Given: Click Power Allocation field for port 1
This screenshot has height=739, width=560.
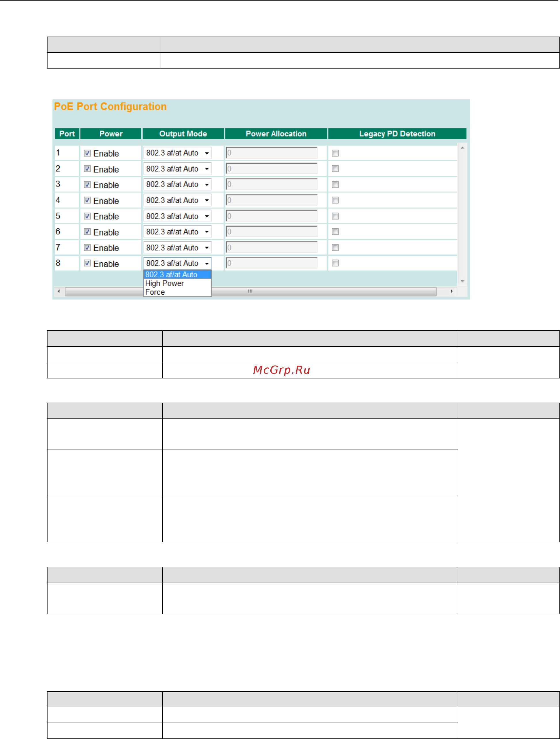Looking at the screenshot, I should (272, 153).
